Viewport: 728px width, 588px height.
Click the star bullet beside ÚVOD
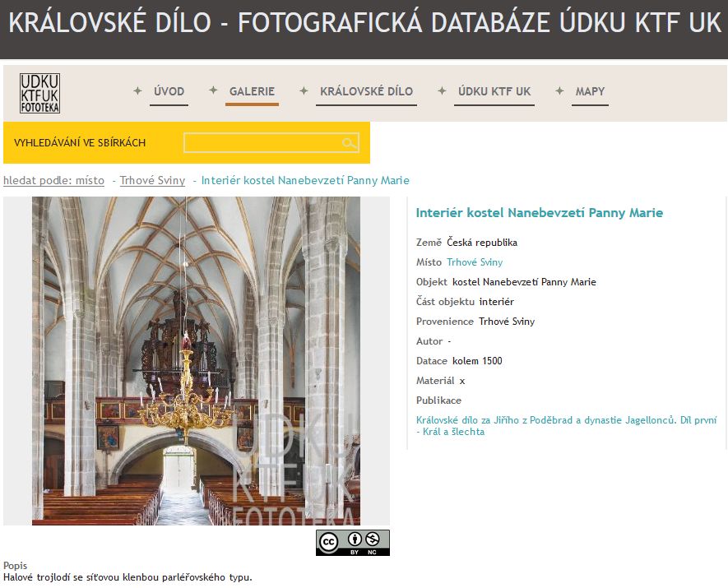(138, 91)
